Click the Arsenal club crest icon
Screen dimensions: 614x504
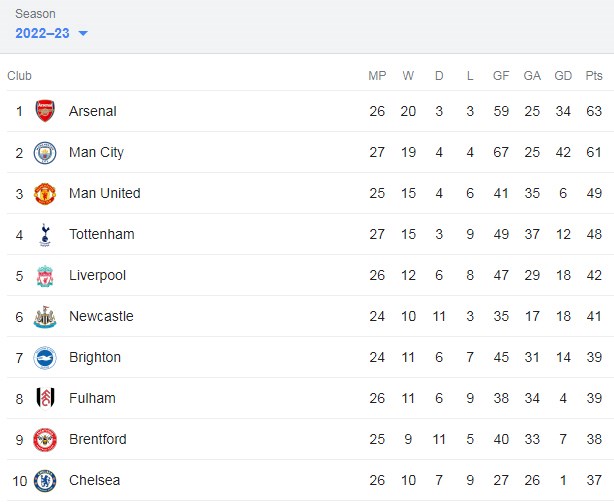(x=45, y=111)
